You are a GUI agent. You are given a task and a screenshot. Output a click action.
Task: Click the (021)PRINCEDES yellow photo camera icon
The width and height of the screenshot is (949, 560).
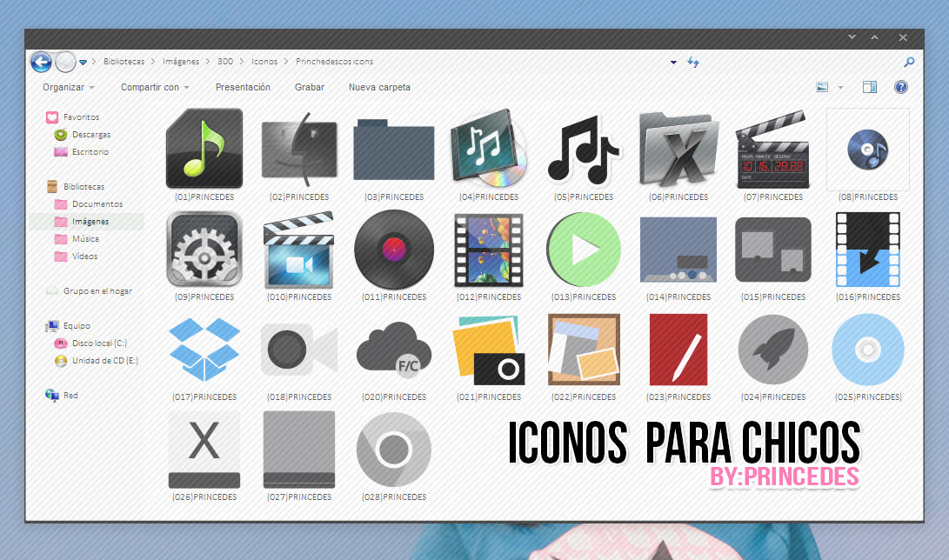[489, 350]
